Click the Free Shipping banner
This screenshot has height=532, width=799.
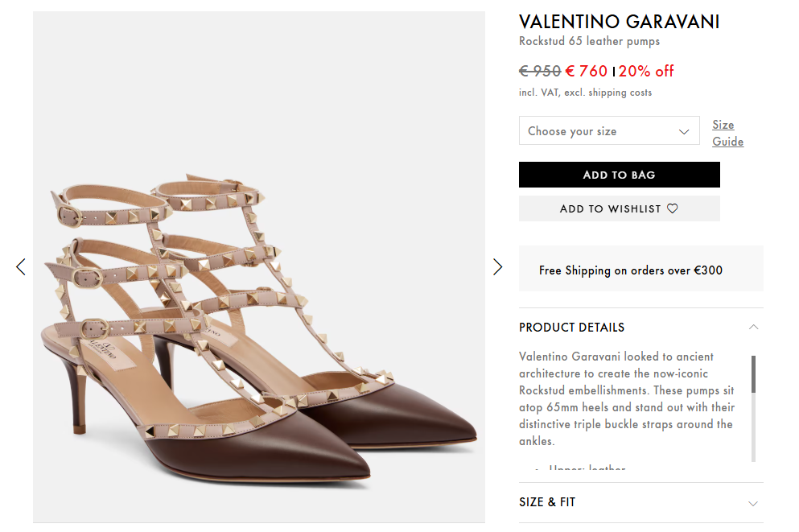pyautogui.click(x=640, y=270)
